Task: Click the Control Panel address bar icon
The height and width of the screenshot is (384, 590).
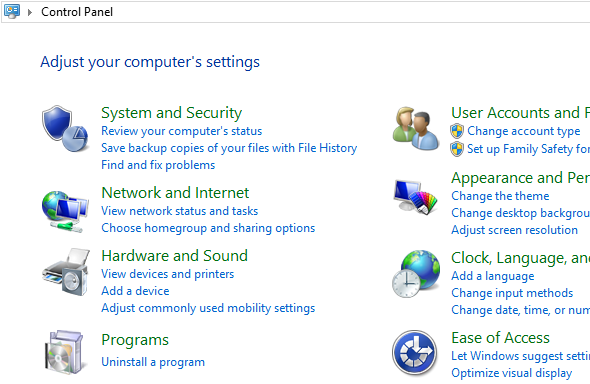Action: click(x=12, y=11)
